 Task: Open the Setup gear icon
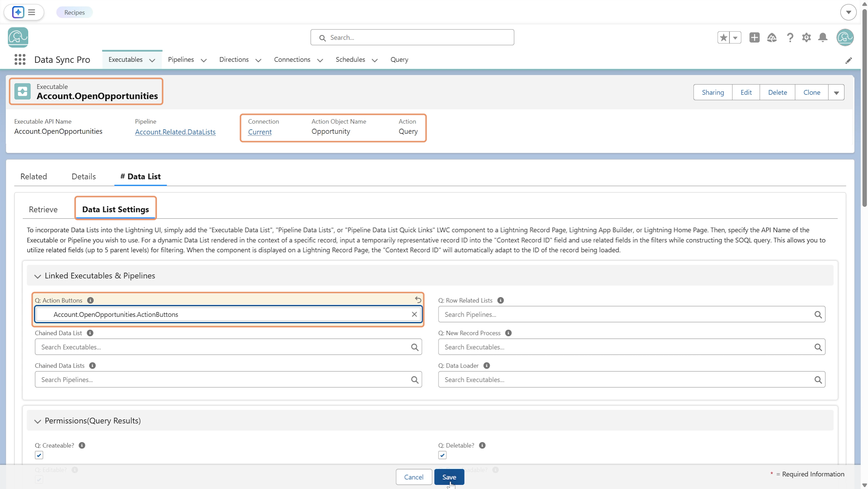tap(806, 37)
